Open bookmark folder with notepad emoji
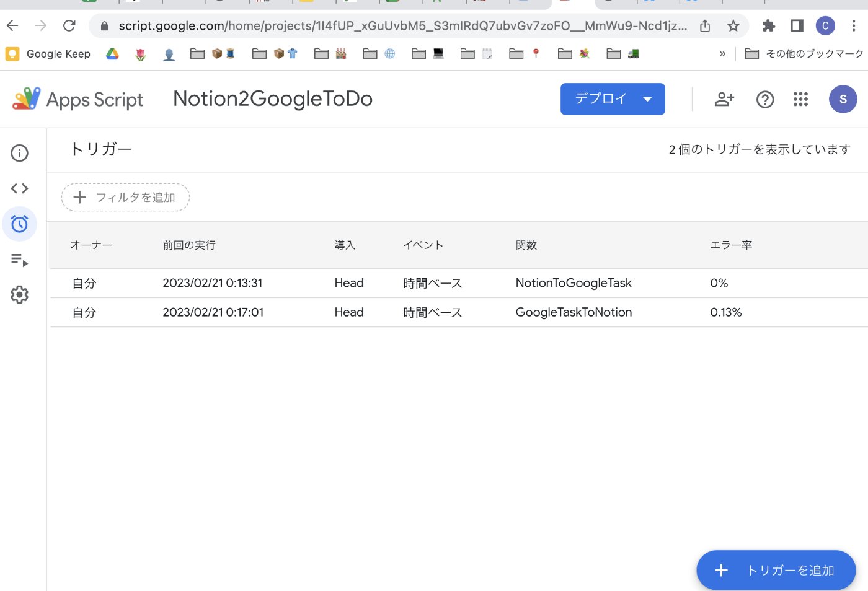Viewport: 868px width, 591px height. click(x=476, y=54)
